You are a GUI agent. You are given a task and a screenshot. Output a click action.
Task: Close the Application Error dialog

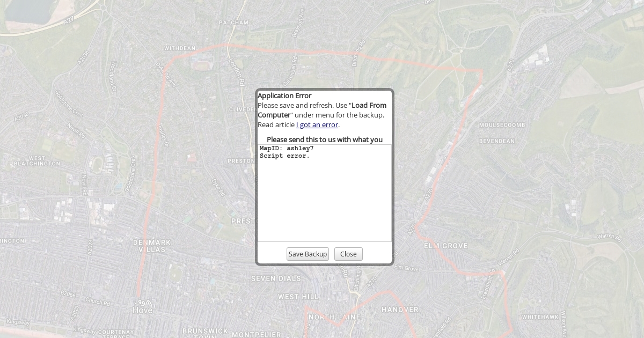348,254
